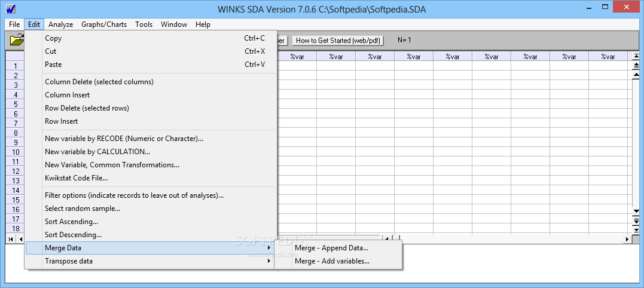Open Filter options menu entry
This screenshot has height=288, width=644.
point(151,195)
